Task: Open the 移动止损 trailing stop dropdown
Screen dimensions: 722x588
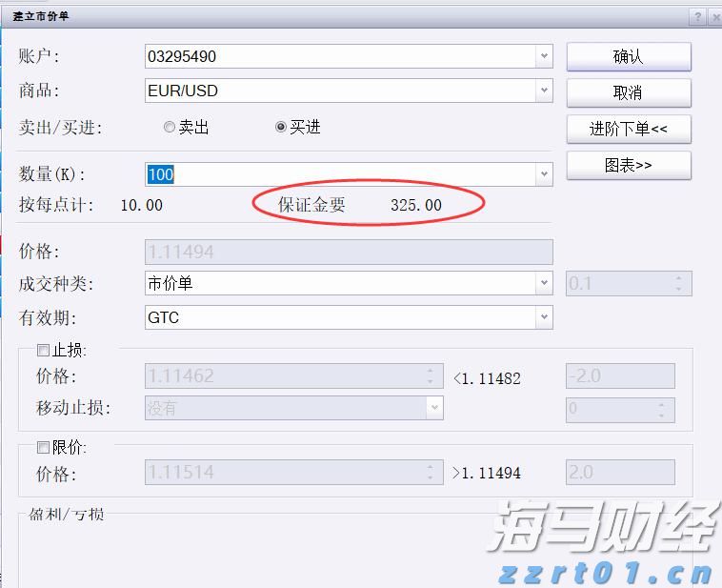Action: pyautogui.click(x=434, y=408)
